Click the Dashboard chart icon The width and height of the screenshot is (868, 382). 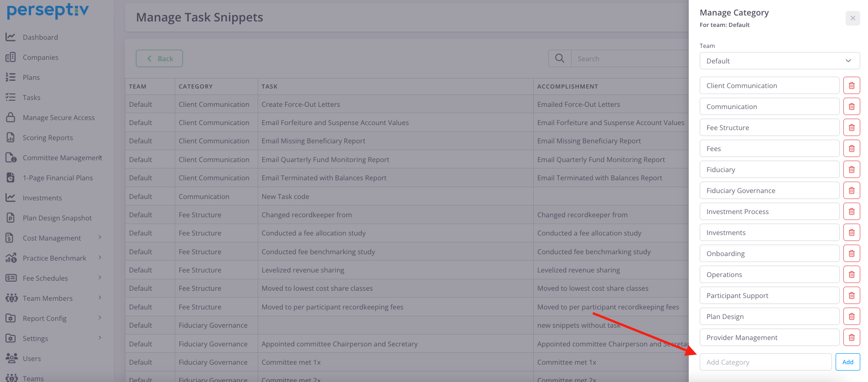(10, 37)
